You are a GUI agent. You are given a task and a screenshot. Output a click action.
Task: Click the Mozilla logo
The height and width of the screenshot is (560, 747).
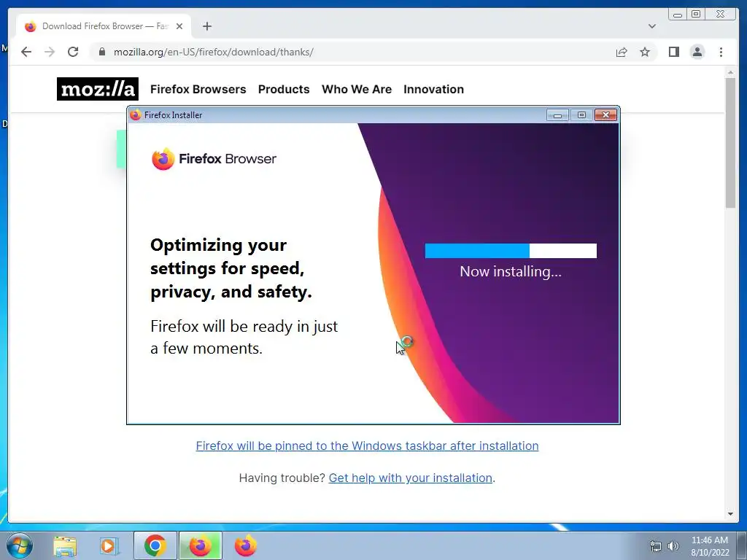pyautogui.click(x=98, y=89)
